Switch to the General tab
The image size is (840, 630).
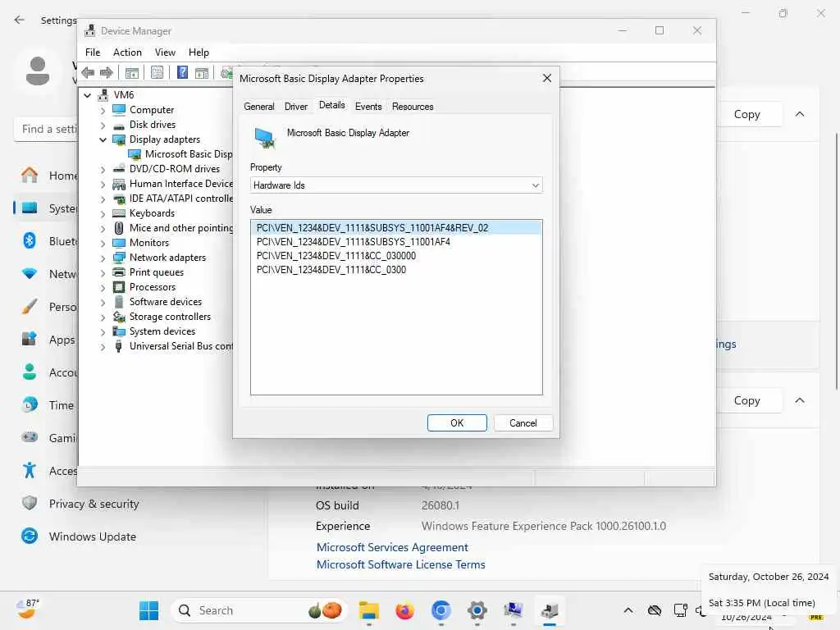[258, 107]
